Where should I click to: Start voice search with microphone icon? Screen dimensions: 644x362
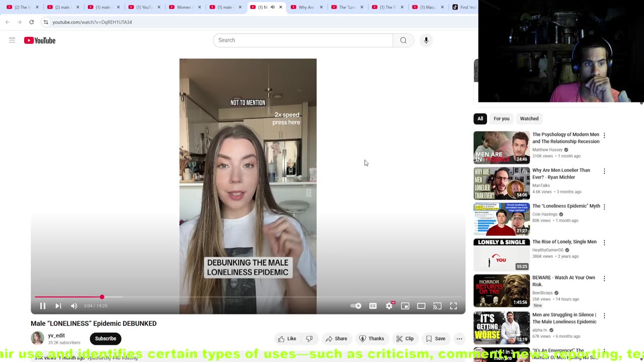426,40
